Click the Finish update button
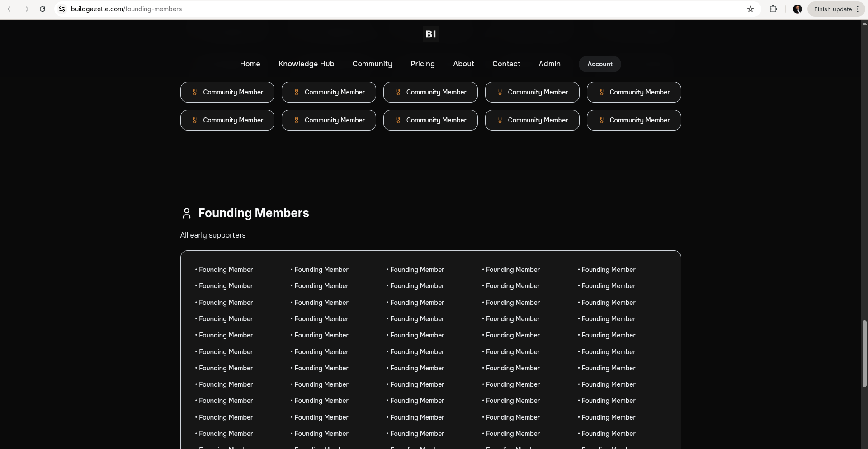This screenshot has height=449, width=868. [x=836, y=9]
